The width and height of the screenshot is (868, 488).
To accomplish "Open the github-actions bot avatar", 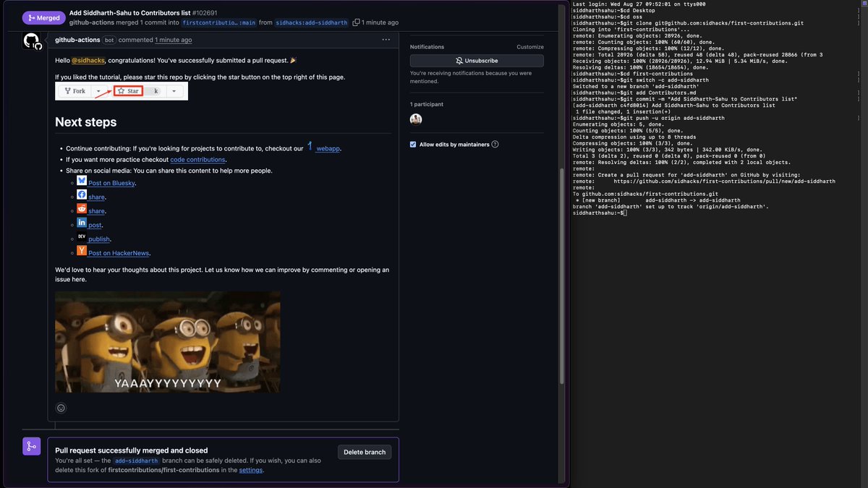I will click(32, 40).
